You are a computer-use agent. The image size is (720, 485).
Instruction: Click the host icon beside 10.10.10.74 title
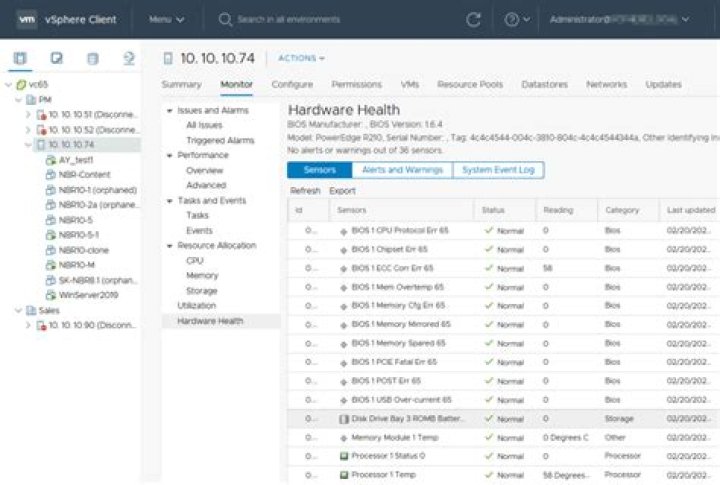point(168,58)
